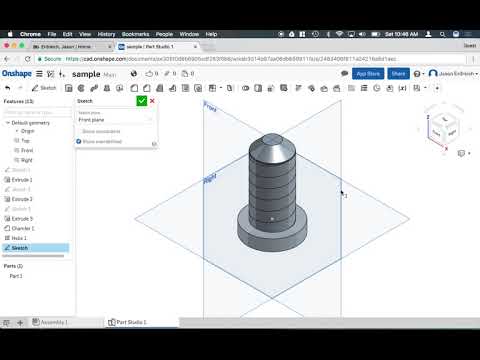Open the comments speech bubble
This screenshot has height=360, width=480.
click(x=345, y=73)
